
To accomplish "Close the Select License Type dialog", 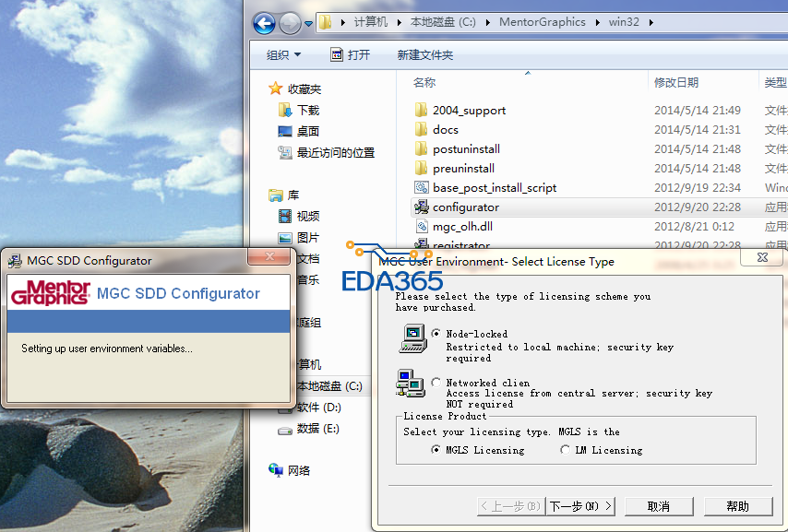I will pyautogui.click(x=762, y=257).
